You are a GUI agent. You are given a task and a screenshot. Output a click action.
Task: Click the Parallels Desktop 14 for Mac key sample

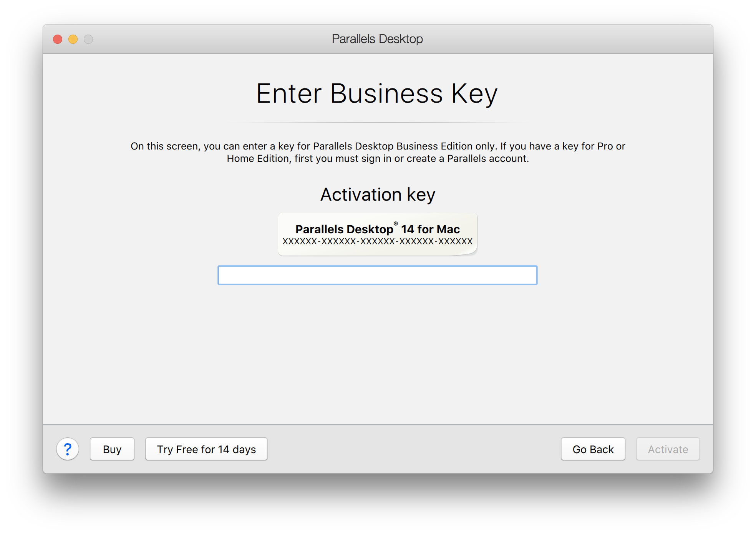pos(378,234)
